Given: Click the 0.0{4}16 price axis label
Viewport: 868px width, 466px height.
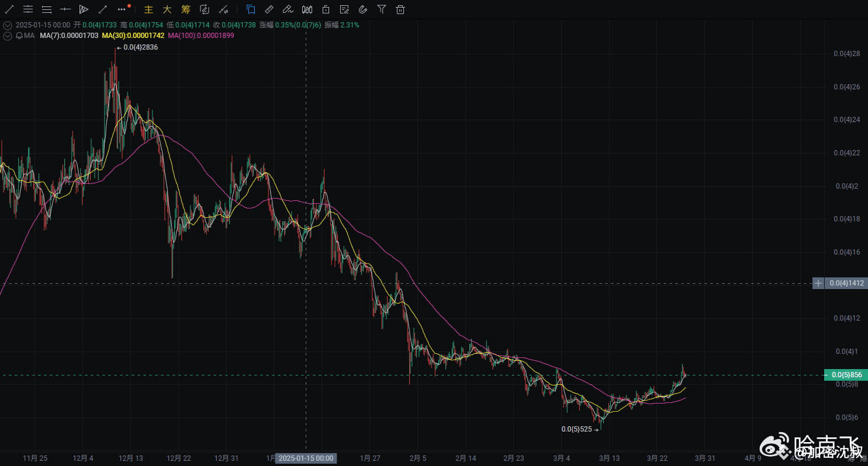Looking at the screenshot, I should point(846,252).
